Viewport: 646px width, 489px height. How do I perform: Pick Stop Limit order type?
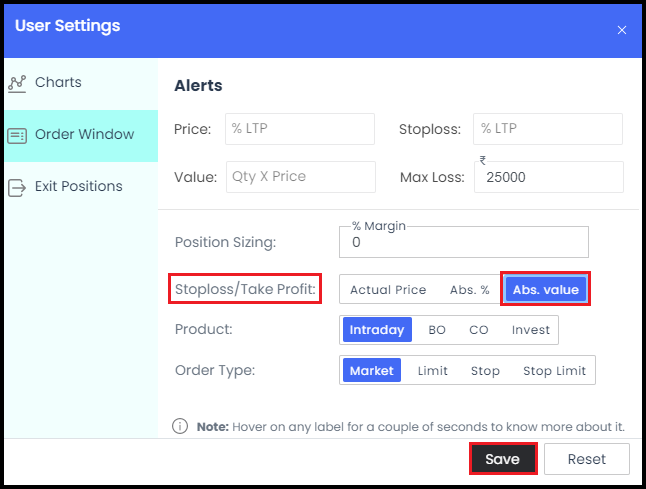[554, 370]
